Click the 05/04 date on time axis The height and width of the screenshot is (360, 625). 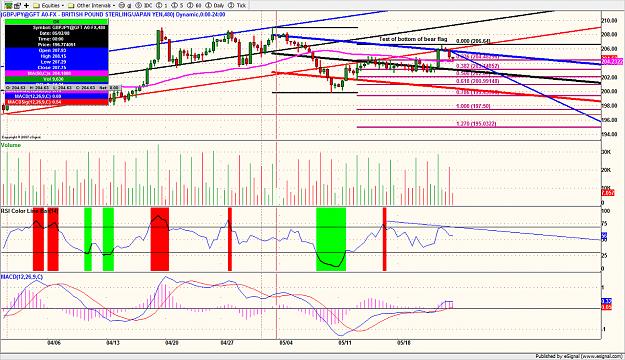click(x=286, y=342)
